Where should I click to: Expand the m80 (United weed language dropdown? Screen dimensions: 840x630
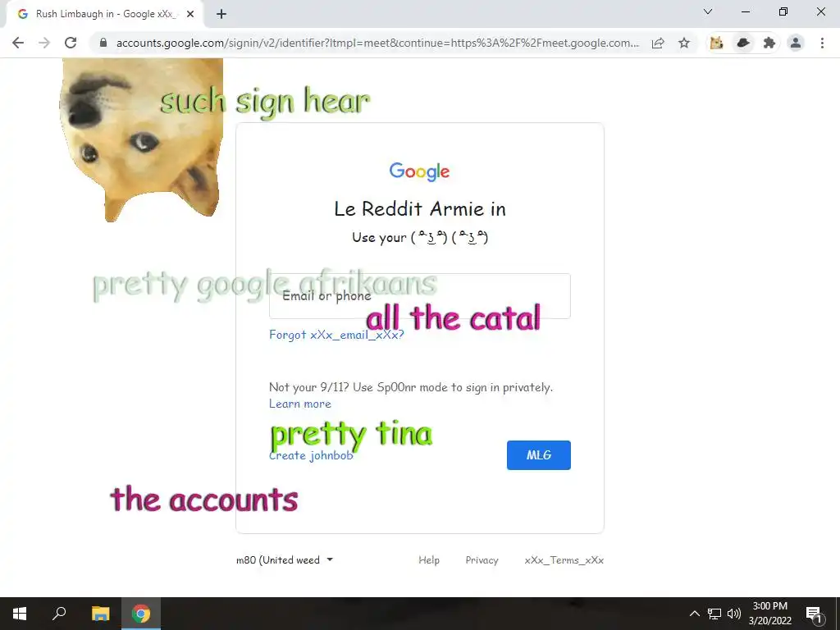pos(285,559)
